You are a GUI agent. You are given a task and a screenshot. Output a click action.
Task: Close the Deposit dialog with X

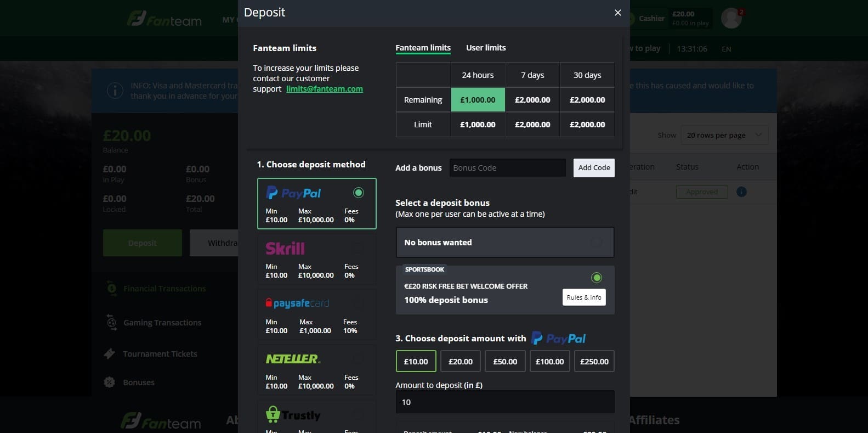pos(617,13)
